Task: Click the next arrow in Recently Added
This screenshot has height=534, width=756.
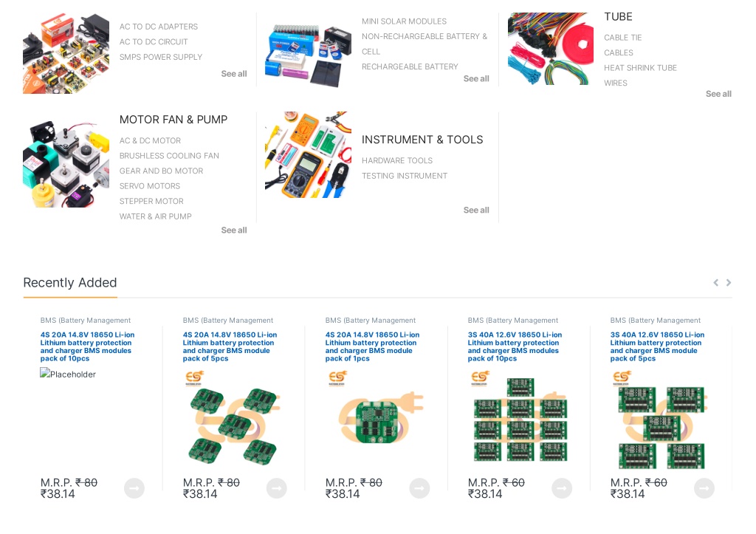Action: (x=729, y=283)
